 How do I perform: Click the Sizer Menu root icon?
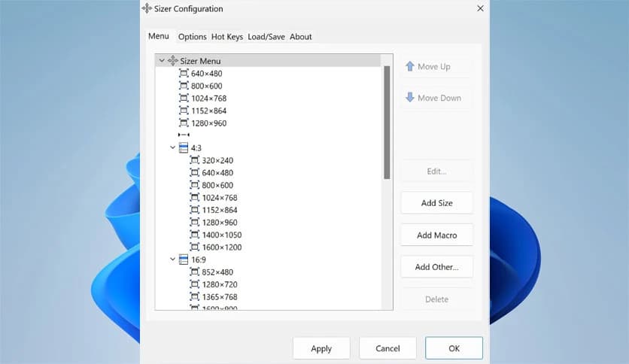[x=173, y=60]
